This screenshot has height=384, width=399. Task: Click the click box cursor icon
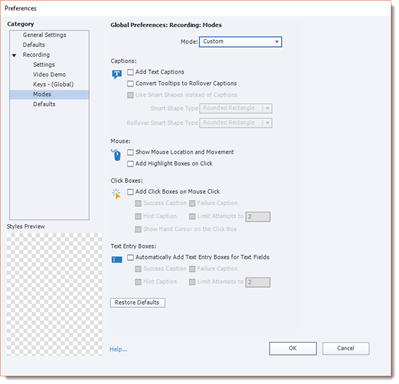[x=116, y=194]
